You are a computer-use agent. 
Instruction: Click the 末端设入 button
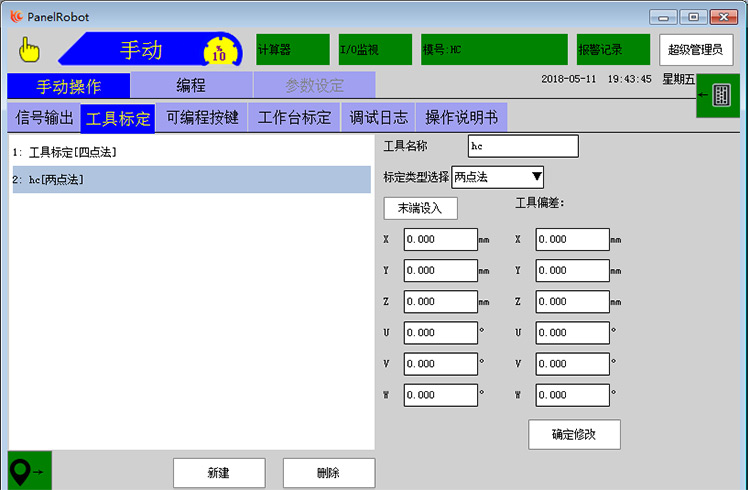point(420,208)
